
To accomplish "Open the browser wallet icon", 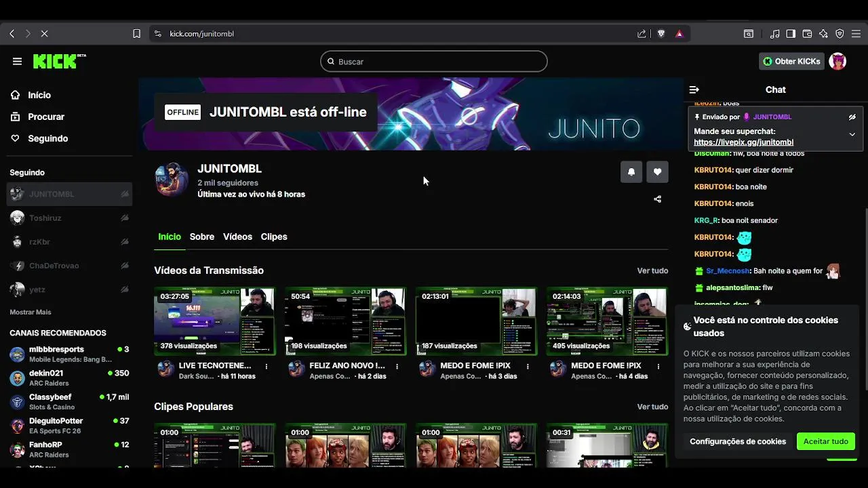I will coord(807,33).
